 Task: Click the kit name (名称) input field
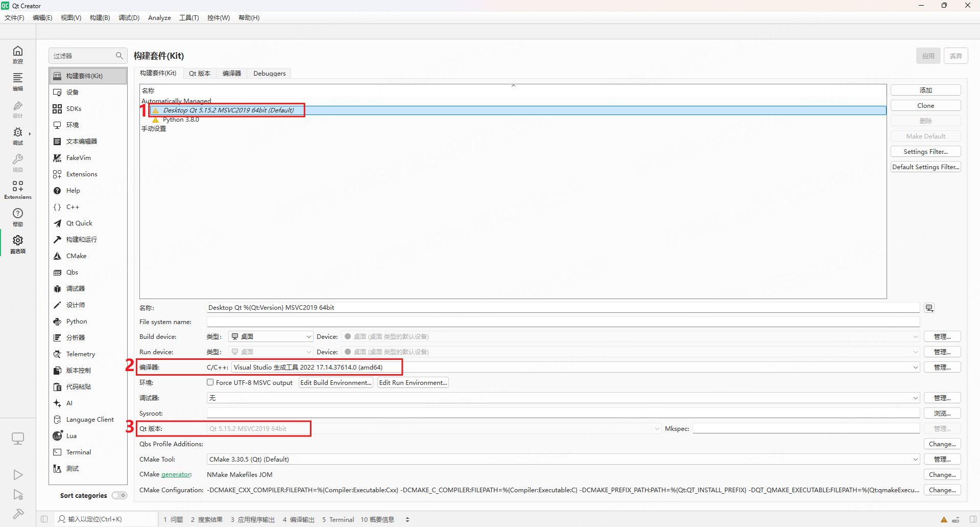[563, 308]
